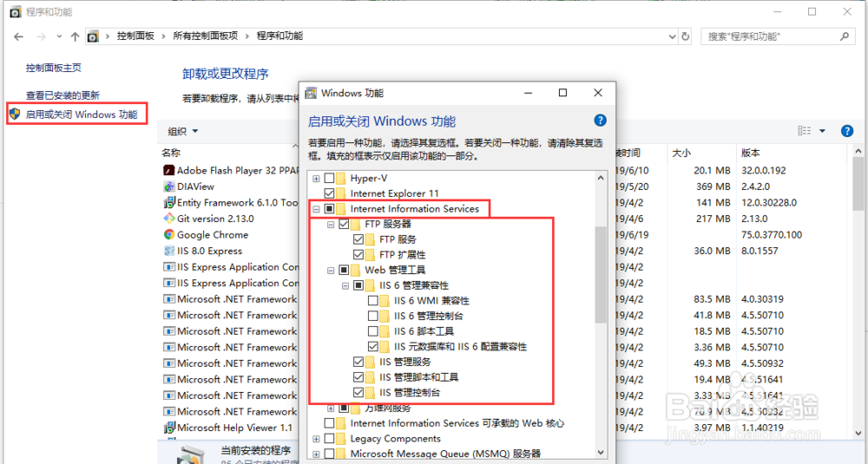This screenshot has height=464, width=868.
Task: Expand the Microsoft Message Queue node
Action: click(x=316, y=454)
